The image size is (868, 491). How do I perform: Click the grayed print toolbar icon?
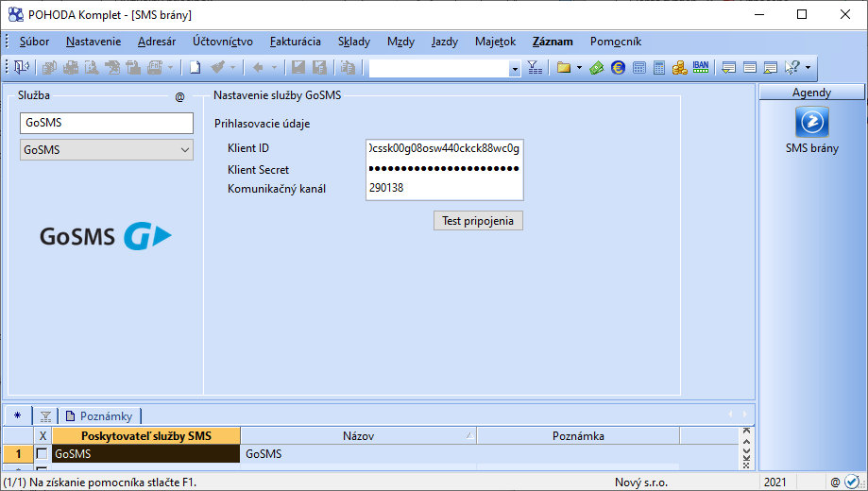[71, 68]
